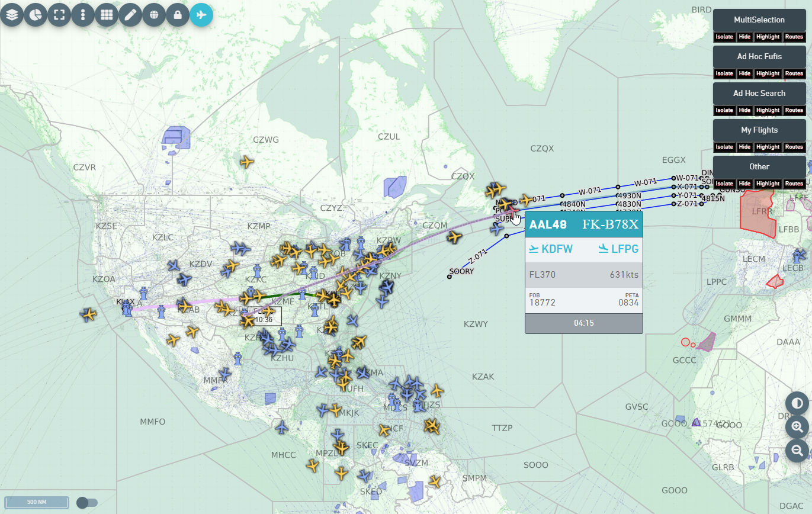Viewport: 812px width, 514px height.
Task: Click Routes under My Flights
Action: pyautogui.click(x=794, y=147)
